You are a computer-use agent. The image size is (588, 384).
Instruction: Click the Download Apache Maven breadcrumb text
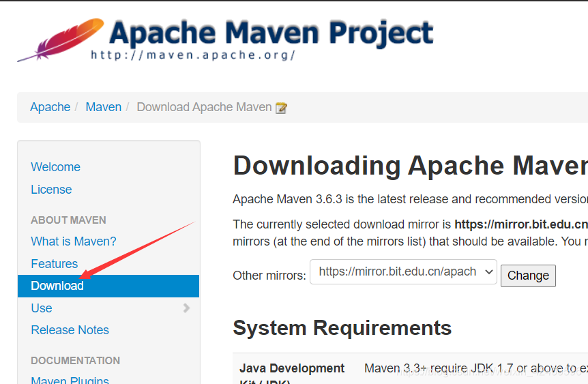pos(204,107)
